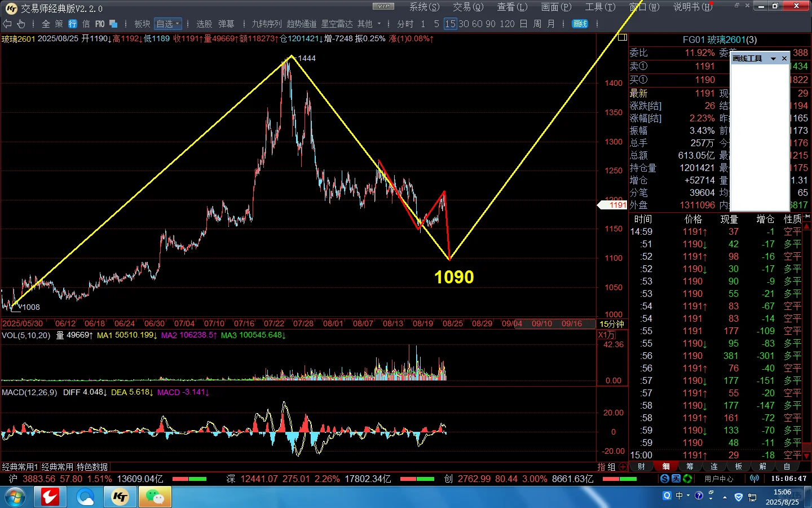
Task: Switch to 分时 intraday view
Action: point(405,24)
